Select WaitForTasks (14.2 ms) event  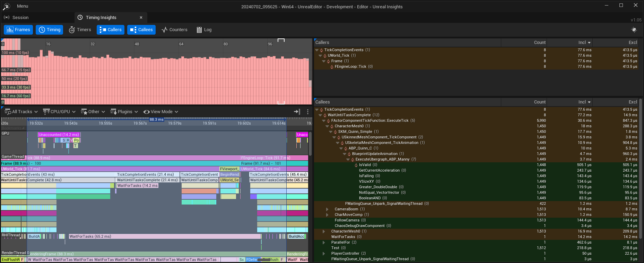pos(137,185)
